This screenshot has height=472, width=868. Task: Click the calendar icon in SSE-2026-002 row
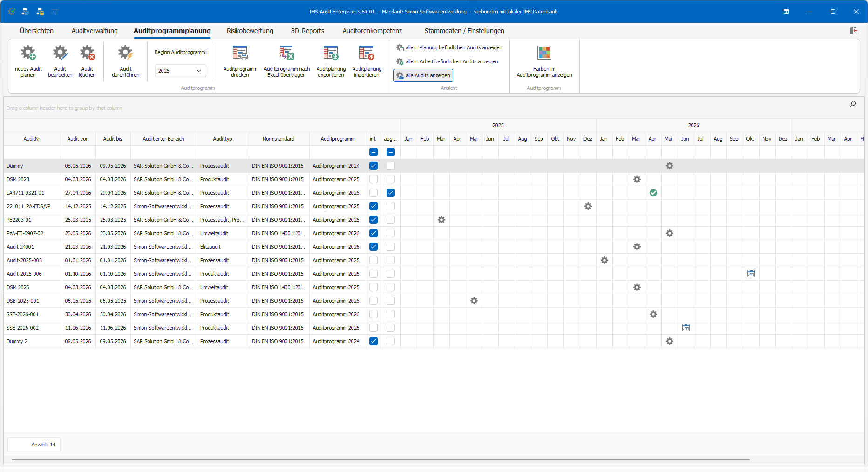click(x=686, y=328)
